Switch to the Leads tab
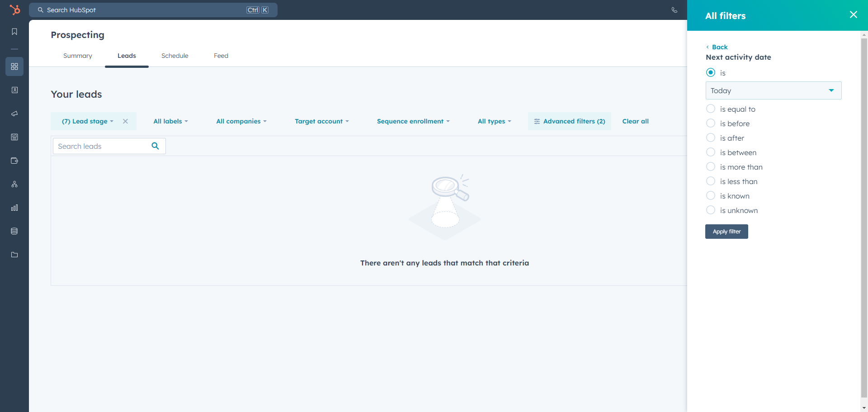 click(x=127, y=56)
